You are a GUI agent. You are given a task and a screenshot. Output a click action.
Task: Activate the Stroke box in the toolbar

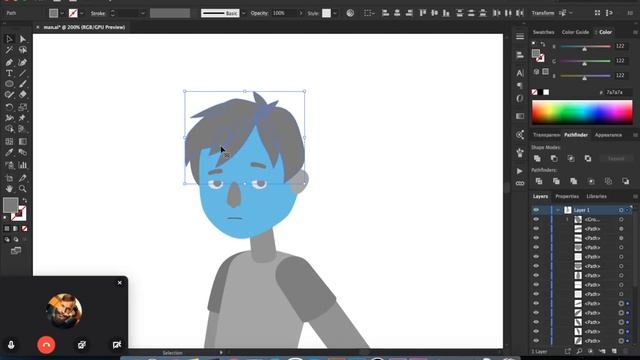click(19, 214)
